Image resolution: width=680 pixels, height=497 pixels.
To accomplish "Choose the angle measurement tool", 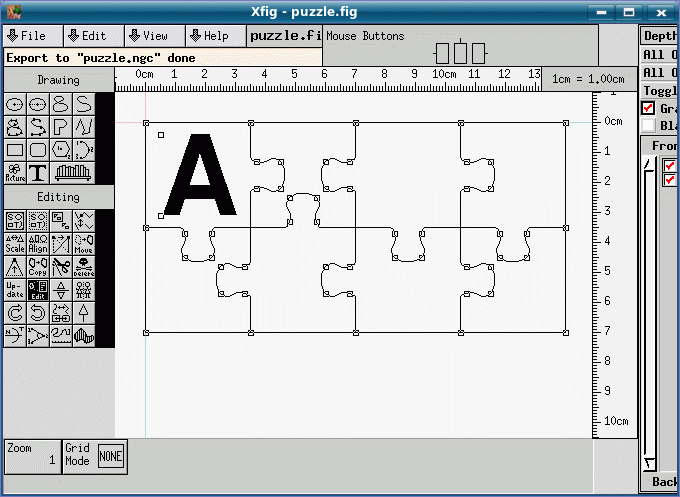I will click(38, 336).
